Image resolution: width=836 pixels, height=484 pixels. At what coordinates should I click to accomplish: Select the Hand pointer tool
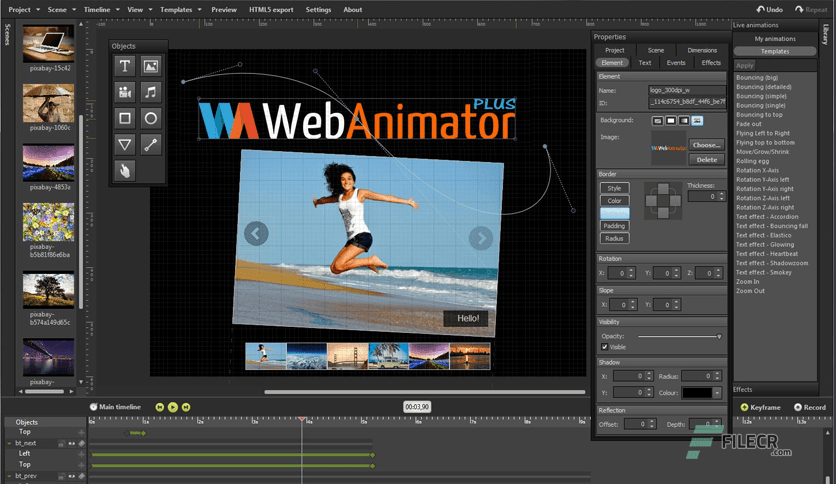[x=125, y=171]
